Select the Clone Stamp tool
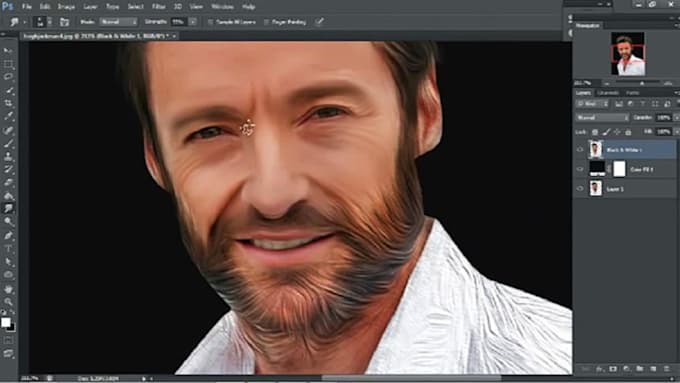Screen dimensions: 680x383 pyautogui.click(x=8, y=156)
